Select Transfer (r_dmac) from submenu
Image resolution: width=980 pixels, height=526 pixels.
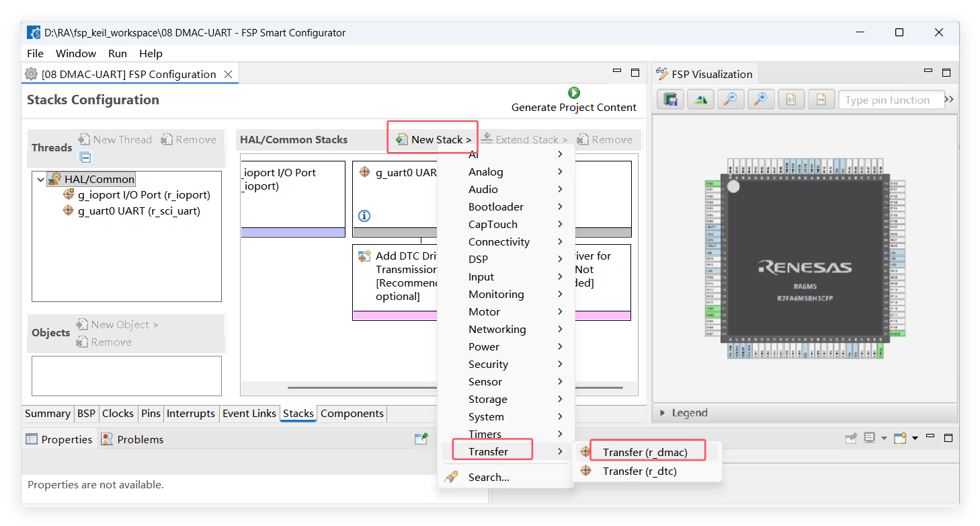646,452
